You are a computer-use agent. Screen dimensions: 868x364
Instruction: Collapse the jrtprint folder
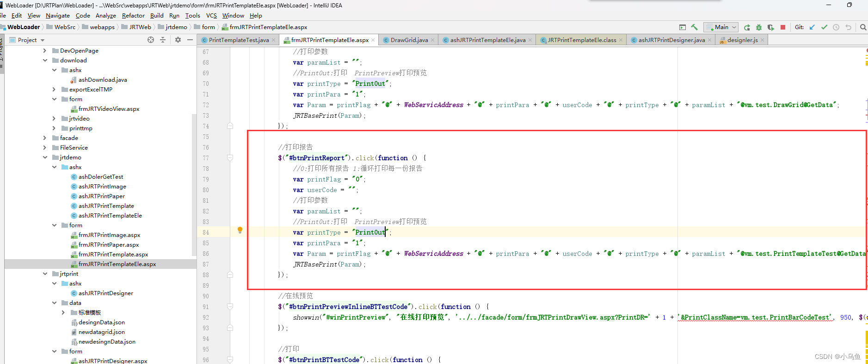(45, 274)
